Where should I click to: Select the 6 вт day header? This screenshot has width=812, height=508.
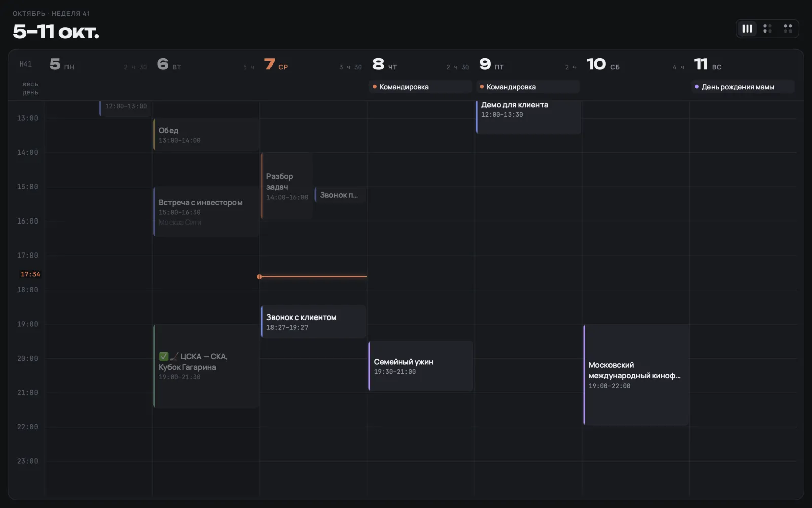(x=169, y=65)
